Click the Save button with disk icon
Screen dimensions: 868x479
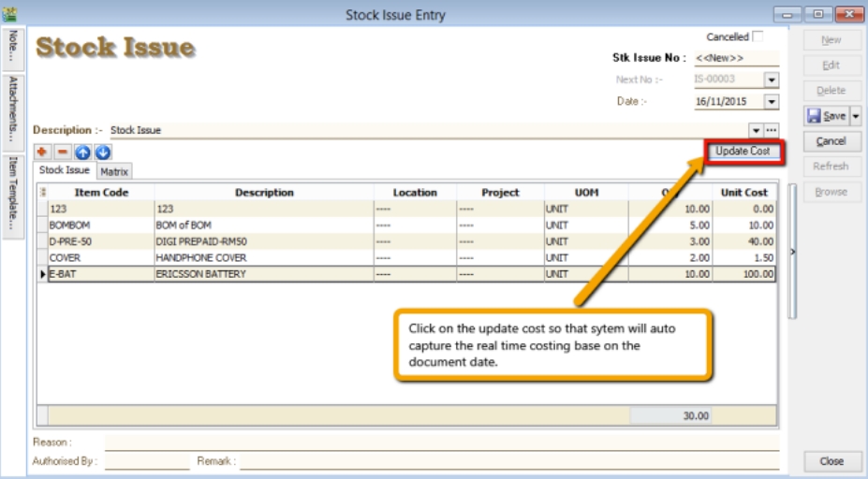coord(825,116)
